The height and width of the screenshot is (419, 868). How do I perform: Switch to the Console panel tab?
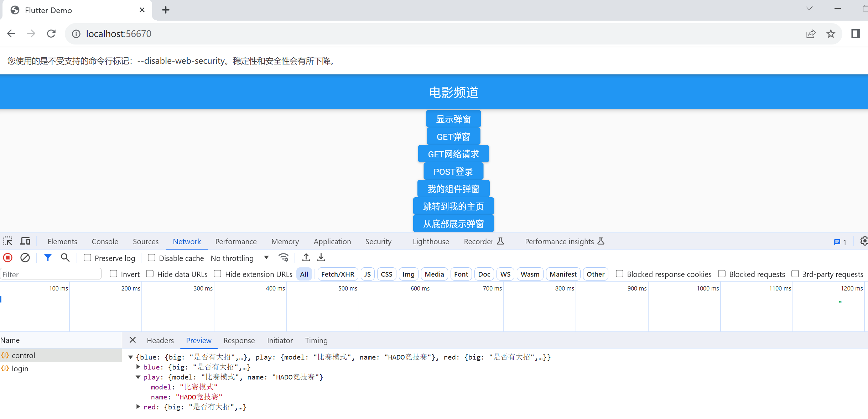tap(105, 241)
